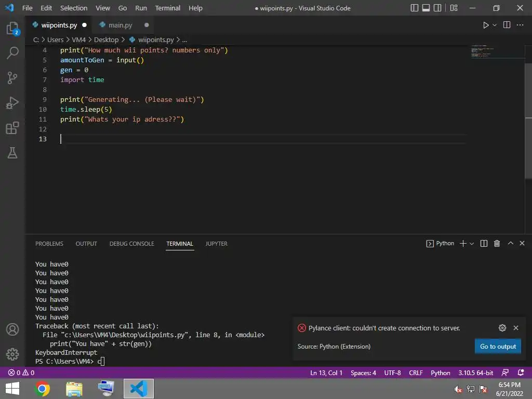Dismiss the Pylance error notification

[516, 328]
